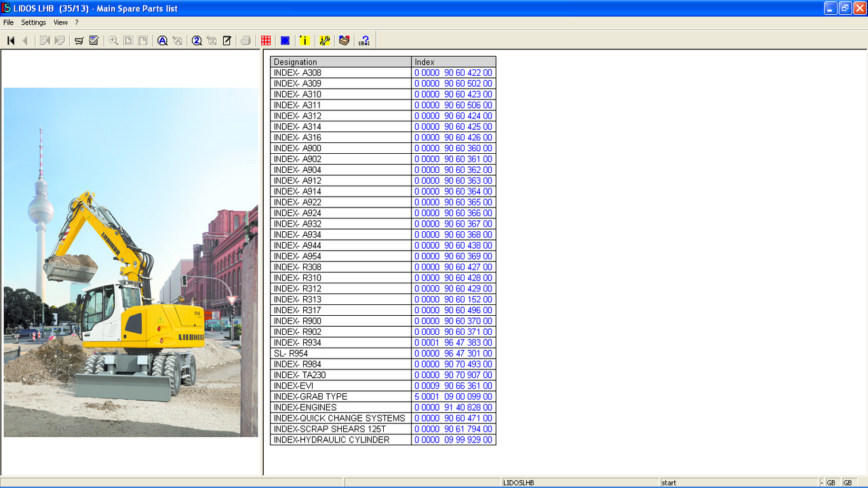Viewport: 868px width, 488px height.
Task: Open index link 0 0000 91 40 828 00
Action: pyautogui.click(x=454, y=407)
